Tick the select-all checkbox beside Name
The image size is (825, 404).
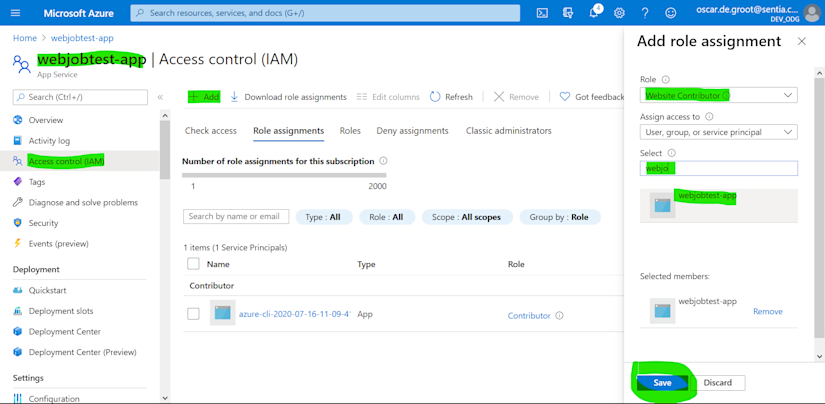tap(194, 264)
